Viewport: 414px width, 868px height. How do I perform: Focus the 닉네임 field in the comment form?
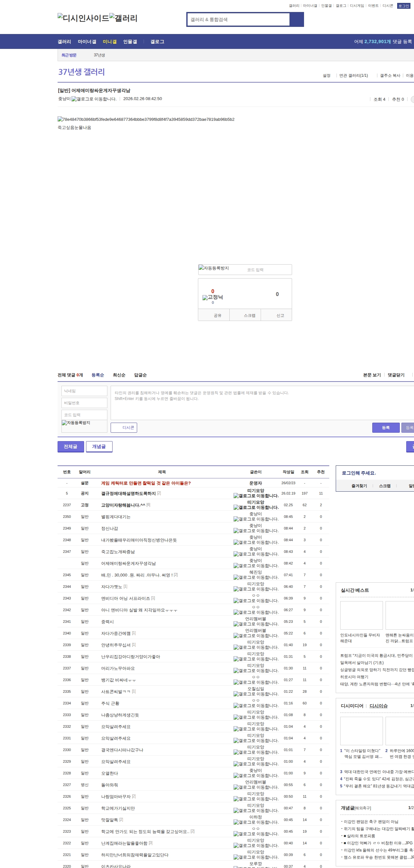click(84, 391)
